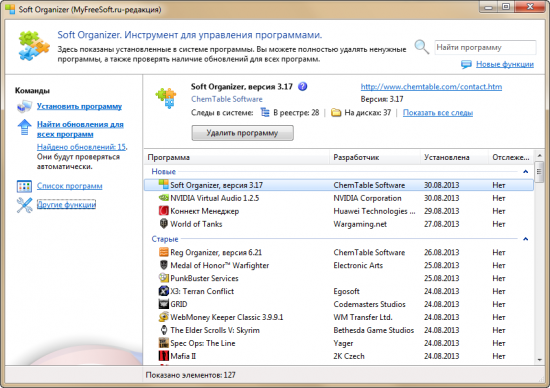Click Bethesda Game Studios developer cell

point(374,330)
